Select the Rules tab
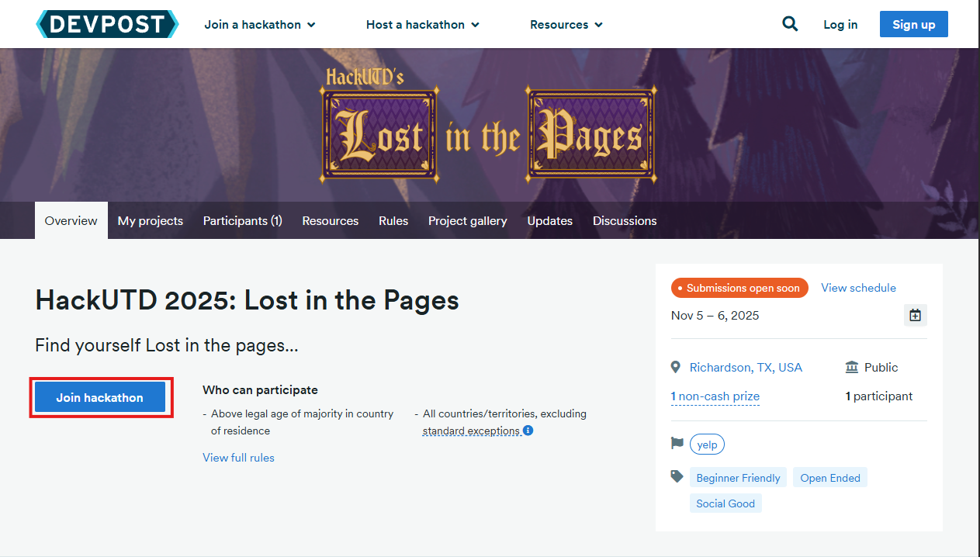980x557 pixels. coord(393,221)
